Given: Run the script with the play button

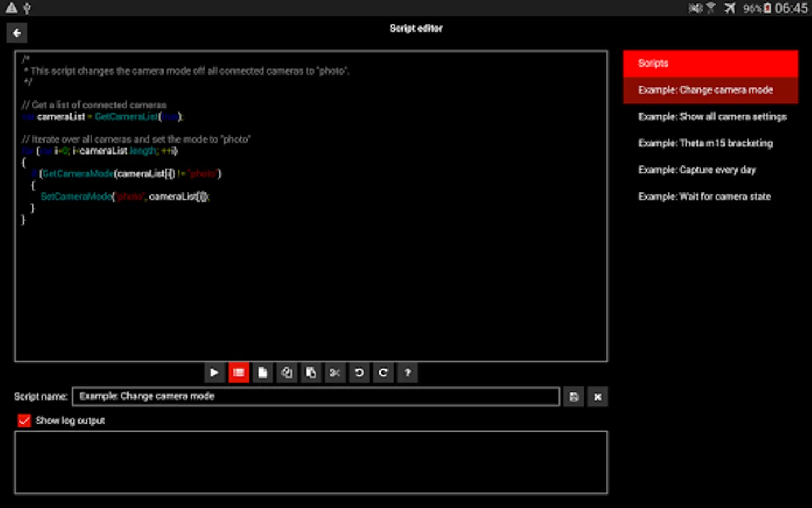Looking at the screenshot, I should click(214, 373).
